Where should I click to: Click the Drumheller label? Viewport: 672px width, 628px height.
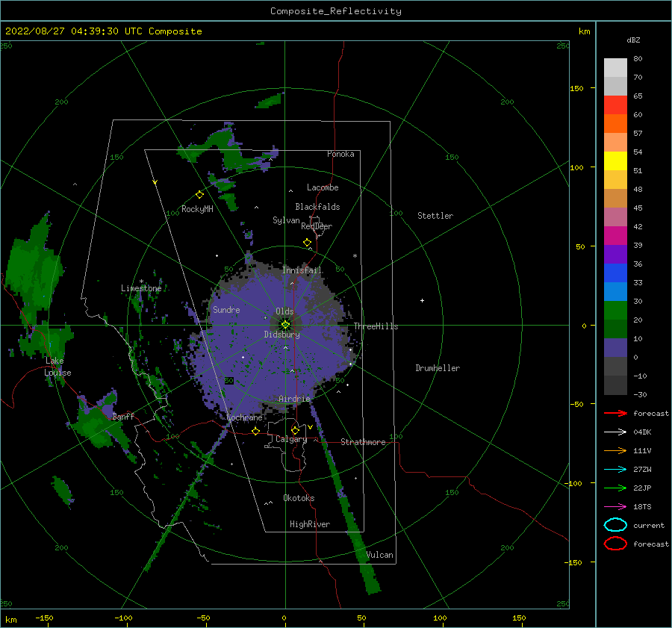tap(438, 368)
